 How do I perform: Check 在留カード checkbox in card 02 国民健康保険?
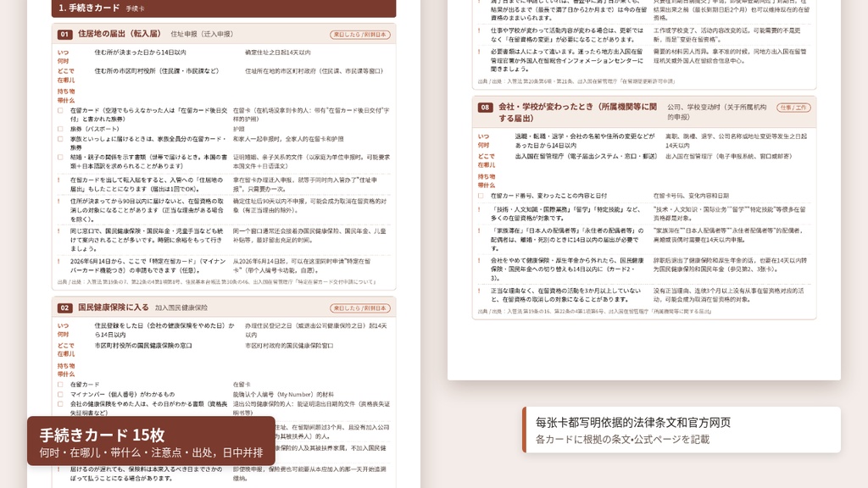(x=60, y=385)
